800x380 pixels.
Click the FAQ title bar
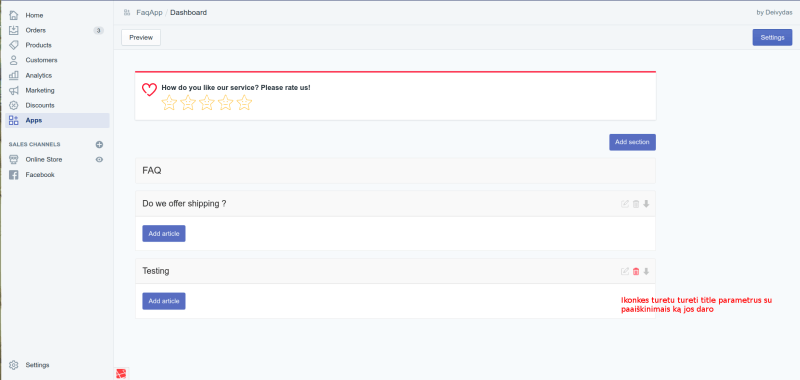tap(395, 171)
